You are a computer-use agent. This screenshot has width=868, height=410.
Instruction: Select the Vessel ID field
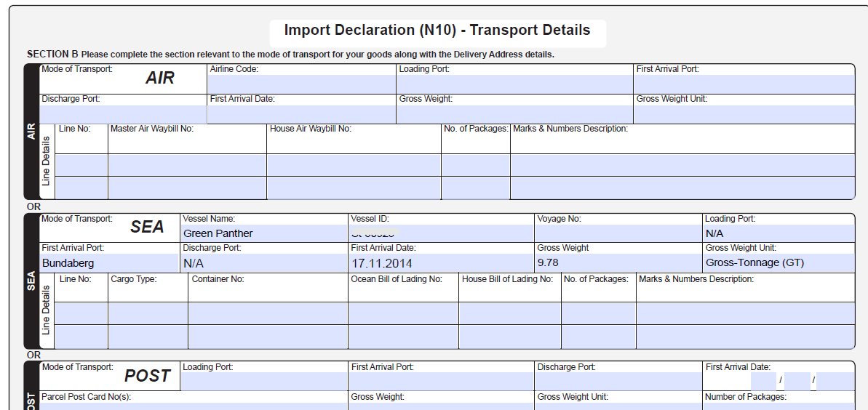(441, 233)
